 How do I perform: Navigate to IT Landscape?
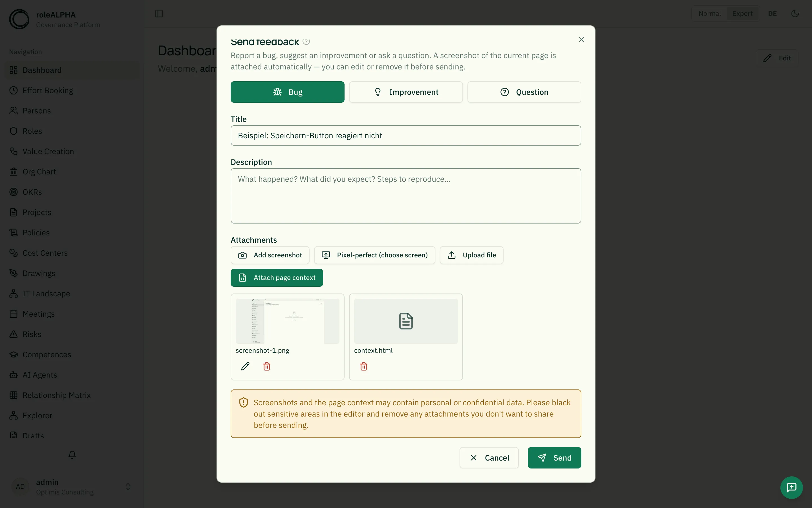click(72, 294)
